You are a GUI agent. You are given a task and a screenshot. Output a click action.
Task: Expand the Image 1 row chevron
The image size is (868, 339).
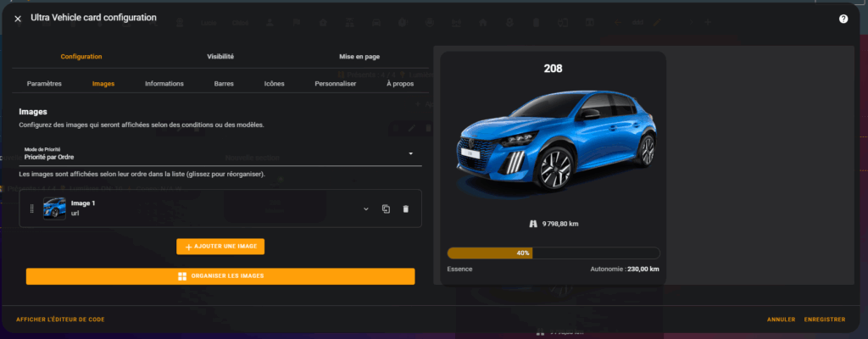coord(366,208)
